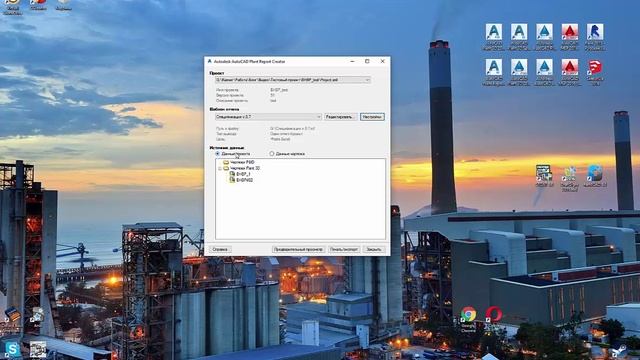The width and height of the screenshot is (640, 360).
Task: Open the project path dropdown under Проект
Action: pyautogui.click(x=293, y=80)
